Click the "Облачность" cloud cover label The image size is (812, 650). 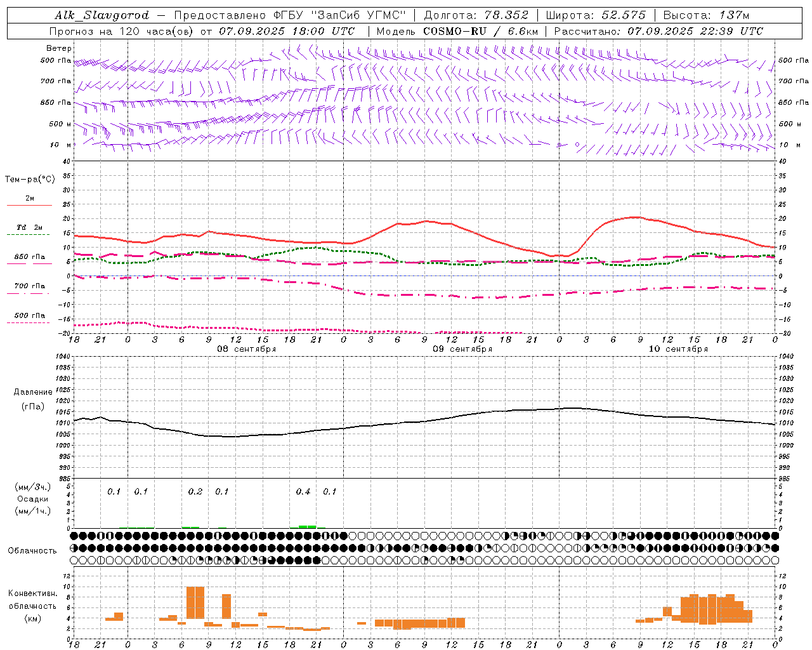coord(32,551)
